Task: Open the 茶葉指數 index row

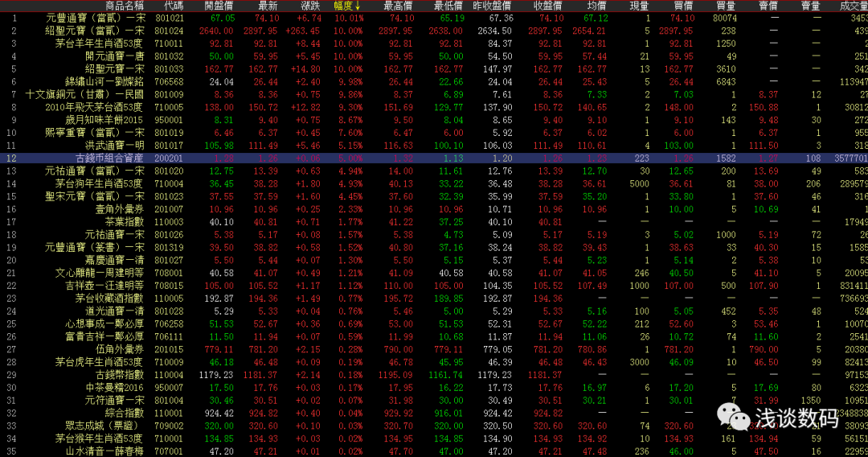Action: pos(434,222)
